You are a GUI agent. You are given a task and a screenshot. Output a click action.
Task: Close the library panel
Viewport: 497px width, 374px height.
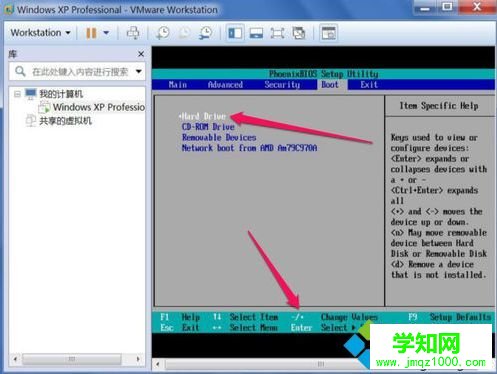pos(141,54)
